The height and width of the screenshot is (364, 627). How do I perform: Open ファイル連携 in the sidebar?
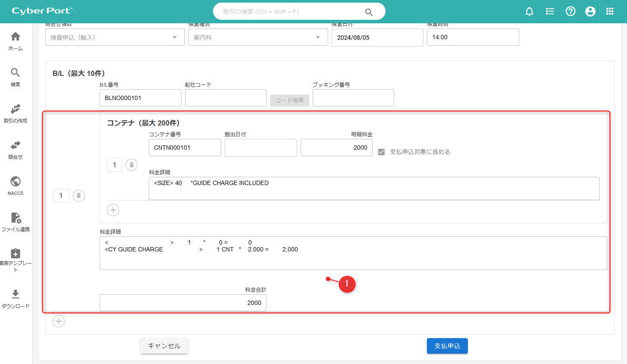[16, 222]
